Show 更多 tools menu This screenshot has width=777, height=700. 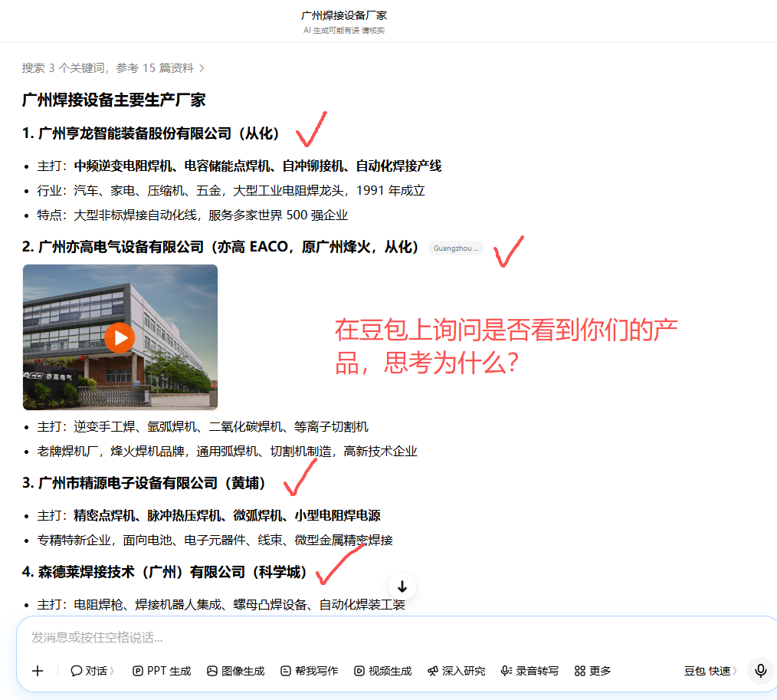592,671
